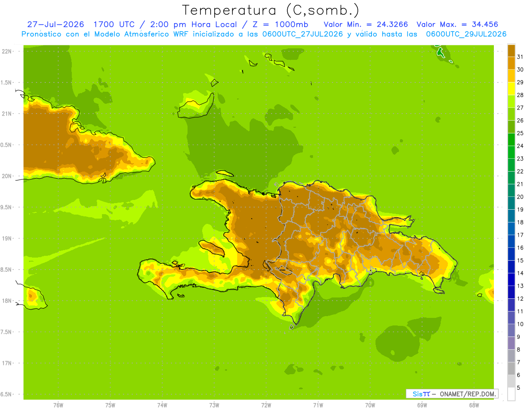
Task: Click the "28" value on the colorbar
Action: click(520, 95)
